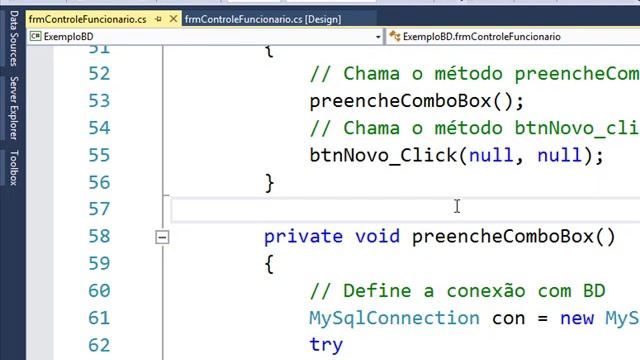Image resolution: width=640 pixels, height=360 pixels.
Task: Click the C# project icon beside ExemploBD
Action: 36,36
